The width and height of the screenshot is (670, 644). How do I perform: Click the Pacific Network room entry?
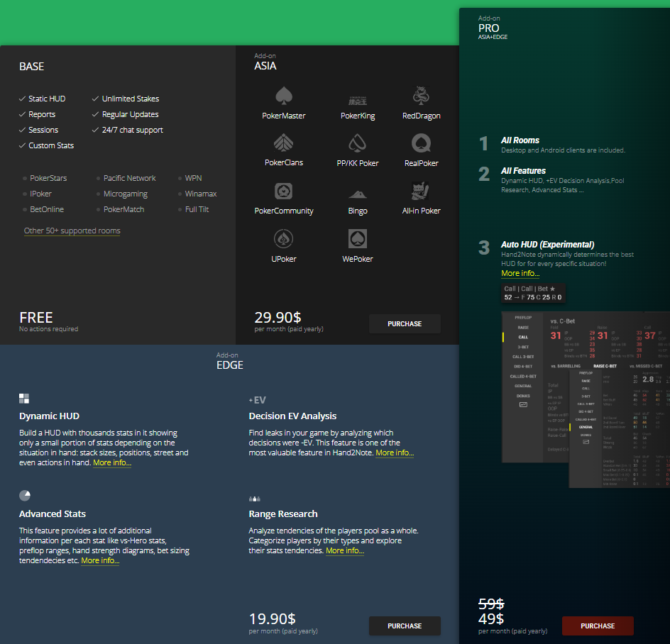pyautogui.click(x=129, y=178)
